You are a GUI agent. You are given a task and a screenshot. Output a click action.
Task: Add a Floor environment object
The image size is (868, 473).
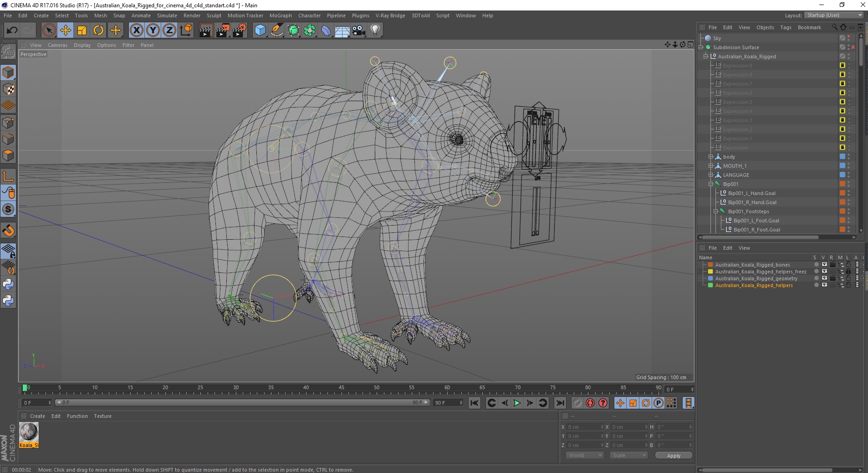click(342, 31)
